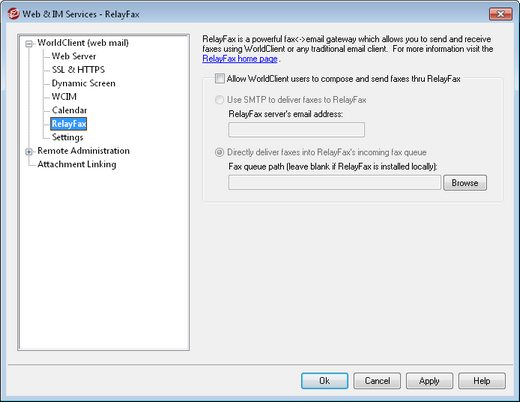Click the Apply button
The width and height of the screenshot is (520, 402).
(x=429, y=381)
